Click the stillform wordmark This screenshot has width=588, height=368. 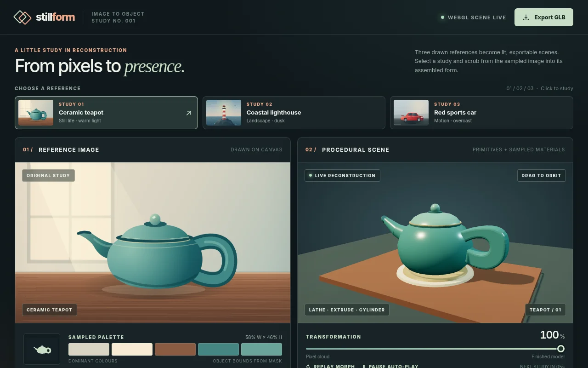pyautogui.click(x=56, y=17)
